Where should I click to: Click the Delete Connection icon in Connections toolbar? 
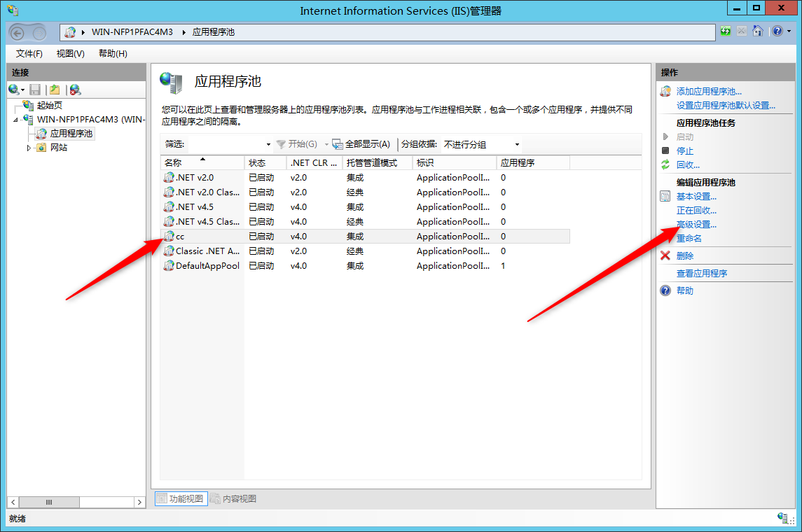tap(75, 90)
